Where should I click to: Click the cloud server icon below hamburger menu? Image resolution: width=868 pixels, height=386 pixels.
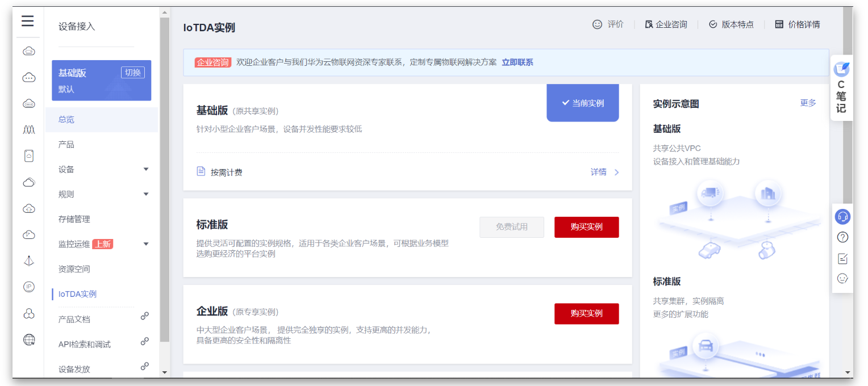tap(29, 52)
